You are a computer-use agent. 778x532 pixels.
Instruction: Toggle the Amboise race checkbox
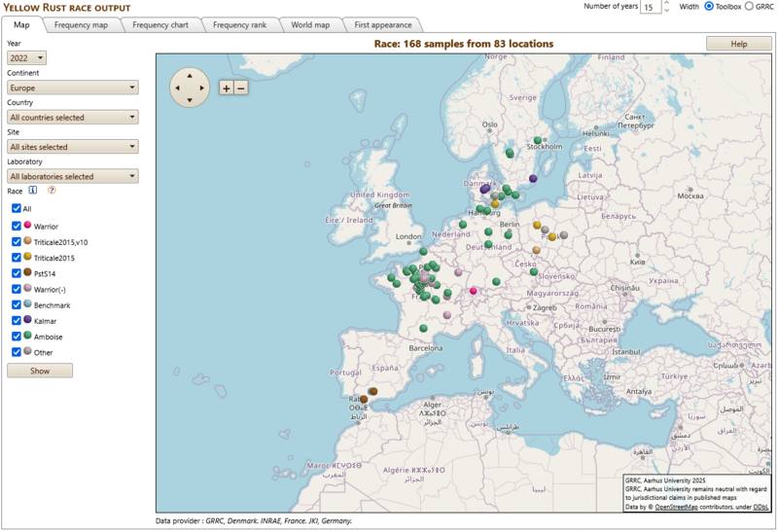(17, 336)
